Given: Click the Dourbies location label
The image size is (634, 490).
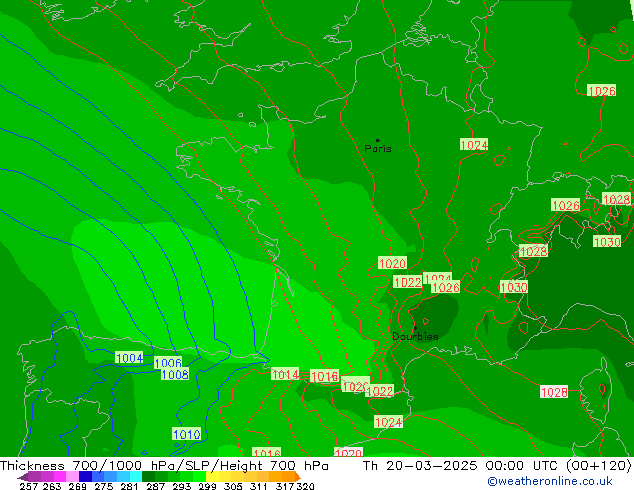Looking at the screenshot, I should point(415,336).
